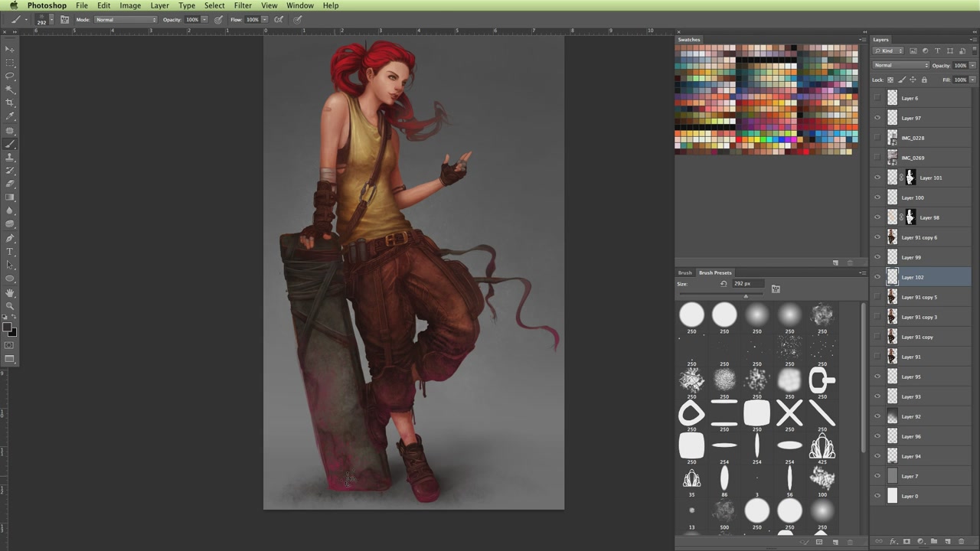Viewport: 980px width, 551px height.
Task: Select the Eyedropper tool
Action: coord(10,116)
